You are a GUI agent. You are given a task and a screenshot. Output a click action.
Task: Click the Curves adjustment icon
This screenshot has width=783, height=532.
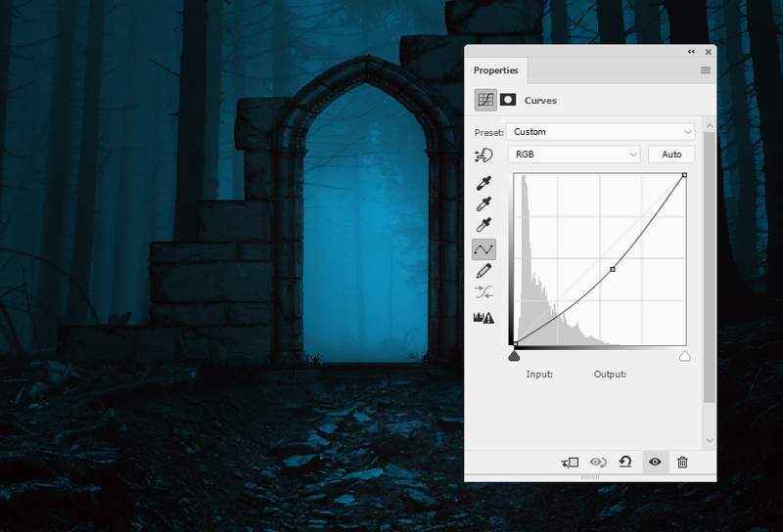pyautogui.click(x=485, y=100)
